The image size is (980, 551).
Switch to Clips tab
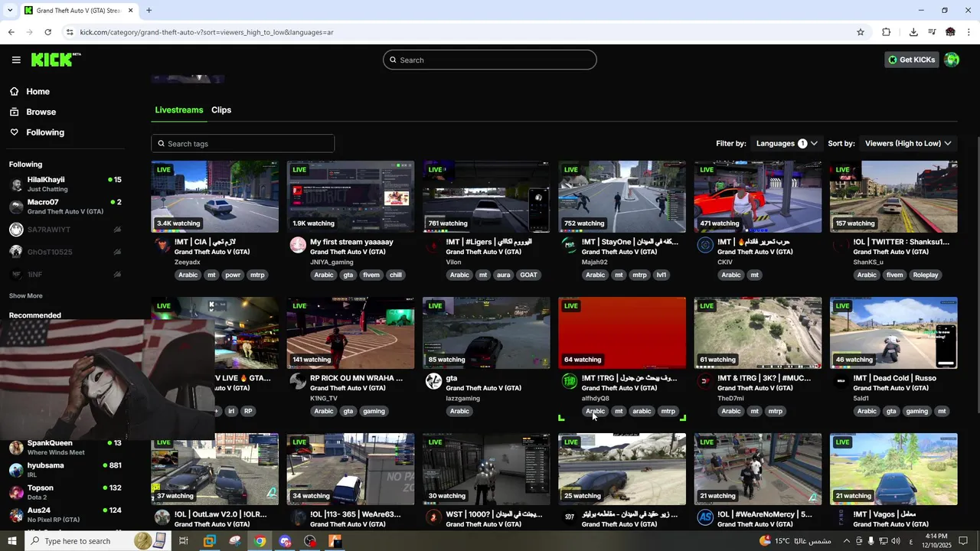(x=221, y=110)
